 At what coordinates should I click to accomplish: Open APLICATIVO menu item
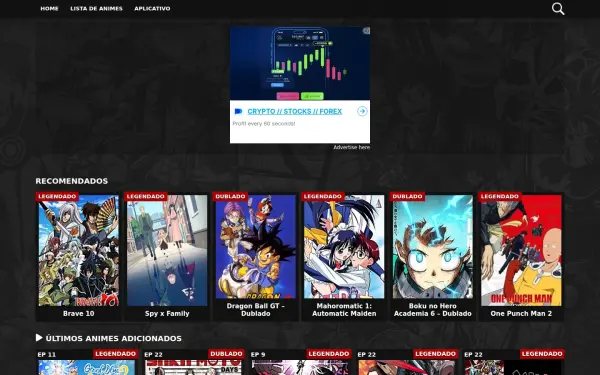pyautogui.click(x=152, y=8)
